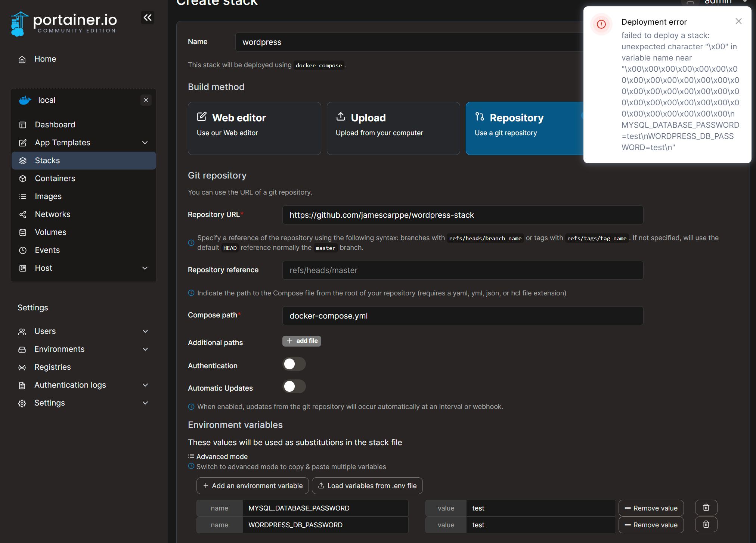The image size is (756, 543).
Task: Expand the App Templates menu
Action: [x=145, y=143]
